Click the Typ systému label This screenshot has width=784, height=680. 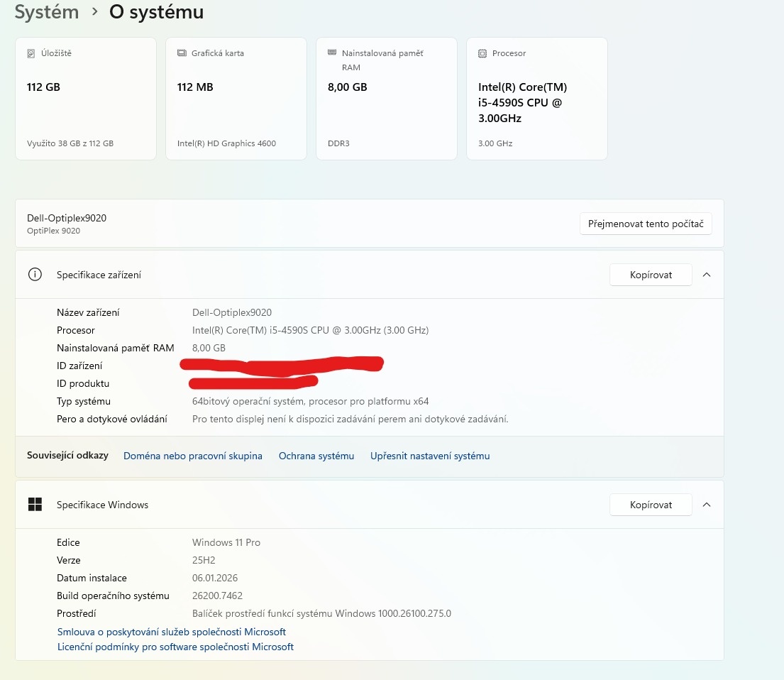pyautogui.click(x=84, y=401)
